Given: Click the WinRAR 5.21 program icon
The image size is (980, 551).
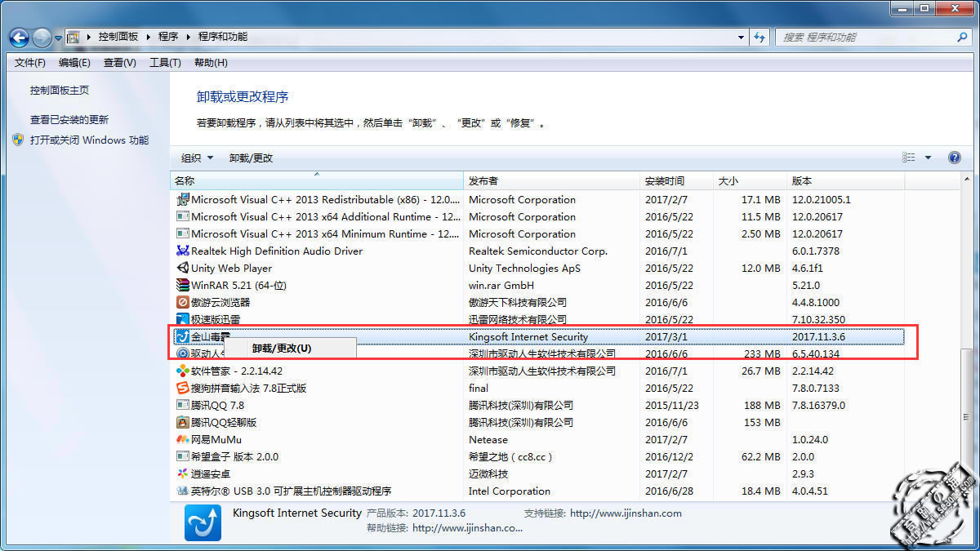Looking at the screenshot, I should click(183, 285).
